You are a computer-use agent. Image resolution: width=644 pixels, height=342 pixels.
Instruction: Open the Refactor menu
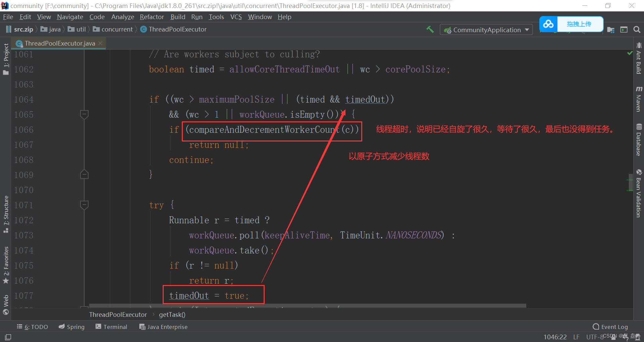pyautogui.click(x=152, y=17)
